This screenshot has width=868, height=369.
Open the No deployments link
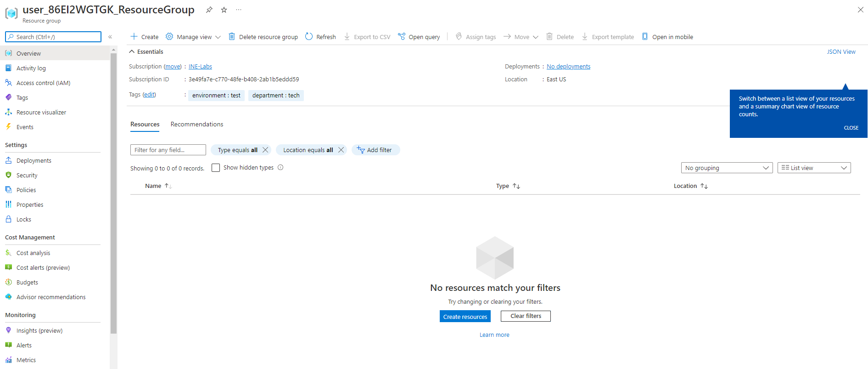[568, 67]
